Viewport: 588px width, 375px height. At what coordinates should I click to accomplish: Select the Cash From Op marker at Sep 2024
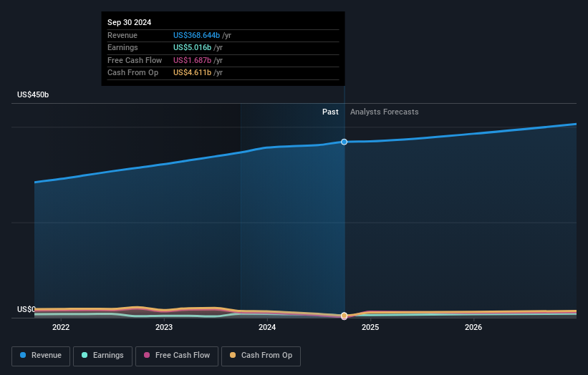pyautogui.click(x=344, y=316)
